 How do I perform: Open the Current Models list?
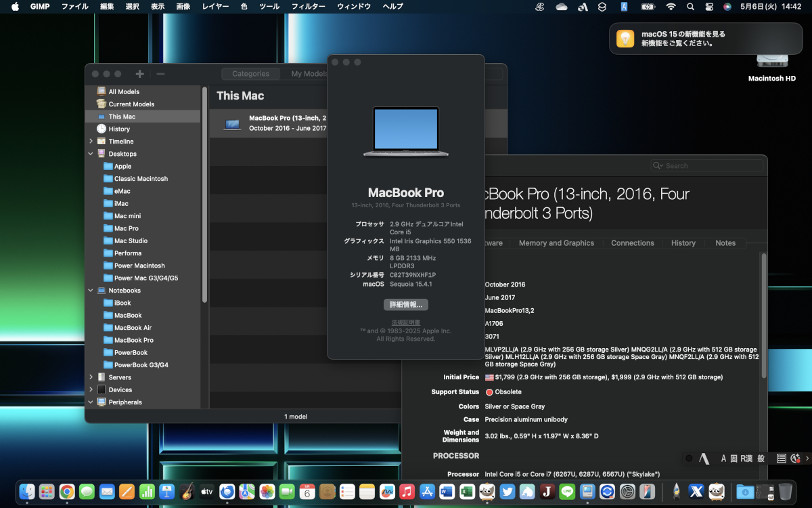pos(131,104)
